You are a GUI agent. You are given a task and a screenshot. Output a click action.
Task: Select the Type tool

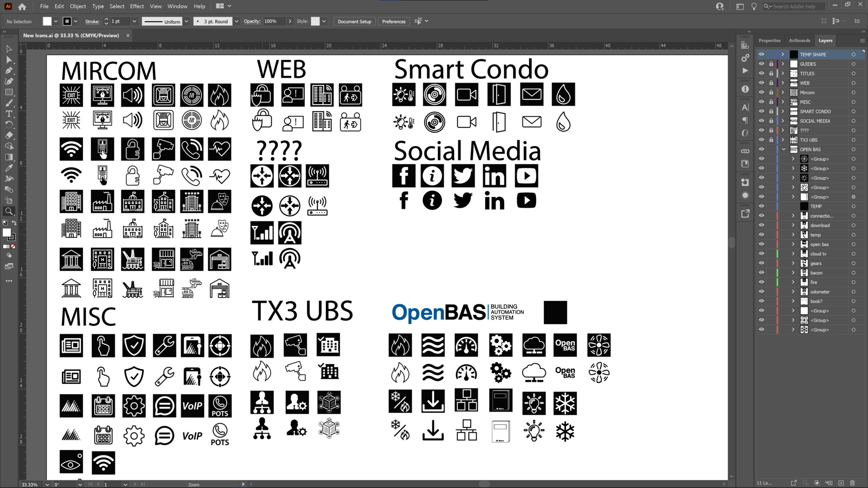click(x=9, y=114)
